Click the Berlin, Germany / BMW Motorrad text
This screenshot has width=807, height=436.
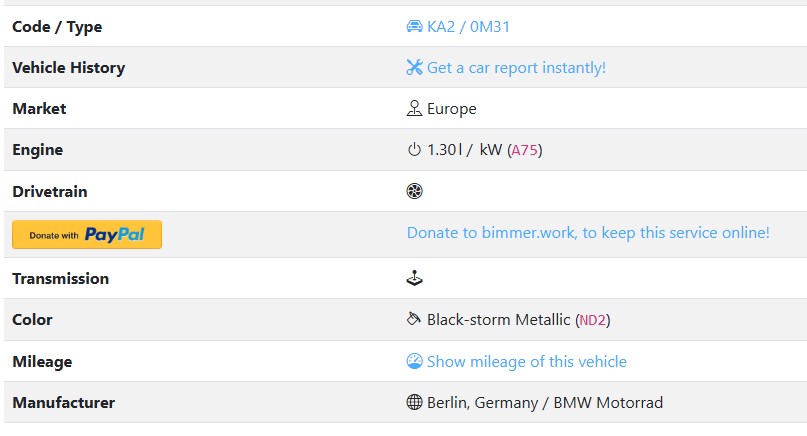tap(544, 403)
